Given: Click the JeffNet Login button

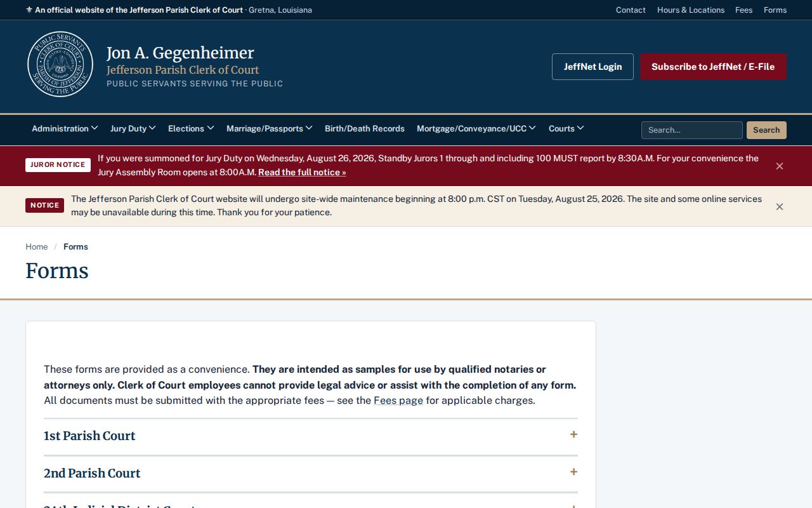Looking at the screenshot, I should tap(593, 67).
